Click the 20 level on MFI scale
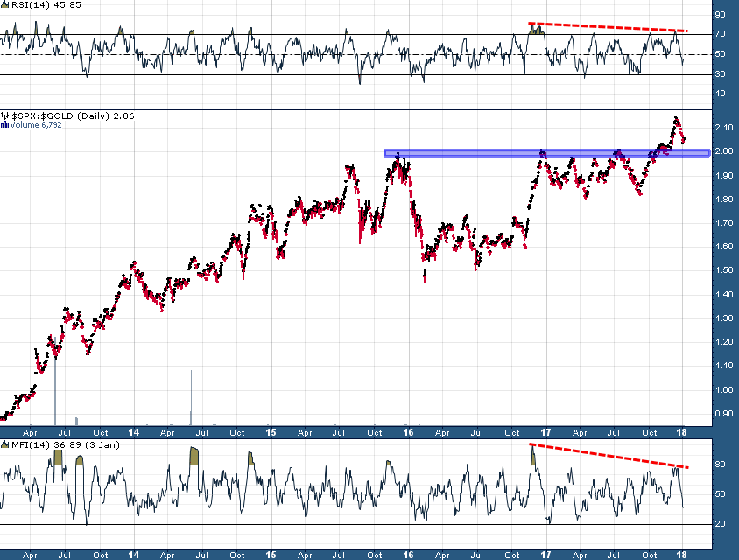739x560 pixels. (720, 523)
